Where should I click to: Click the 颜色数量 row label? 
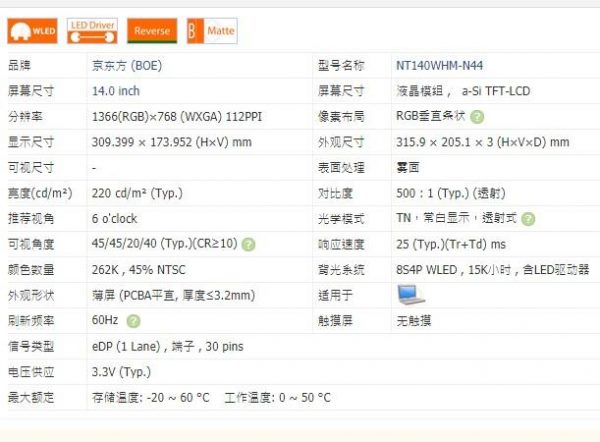(x=31, y=270)
